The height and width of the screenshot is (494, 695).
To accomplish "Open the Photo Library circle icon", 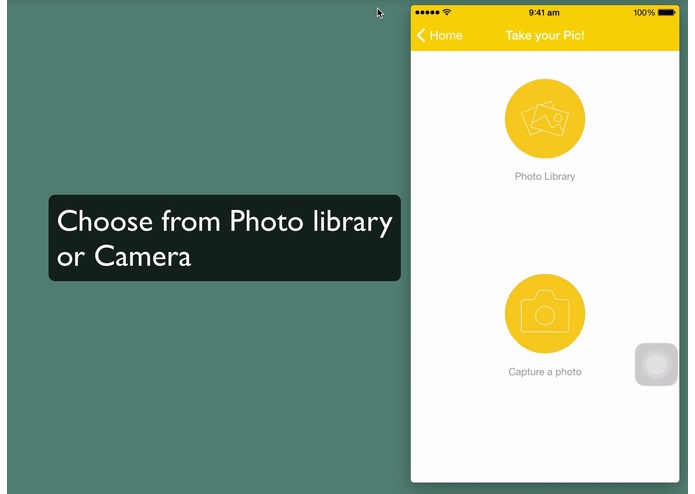I will coord(545,119).
